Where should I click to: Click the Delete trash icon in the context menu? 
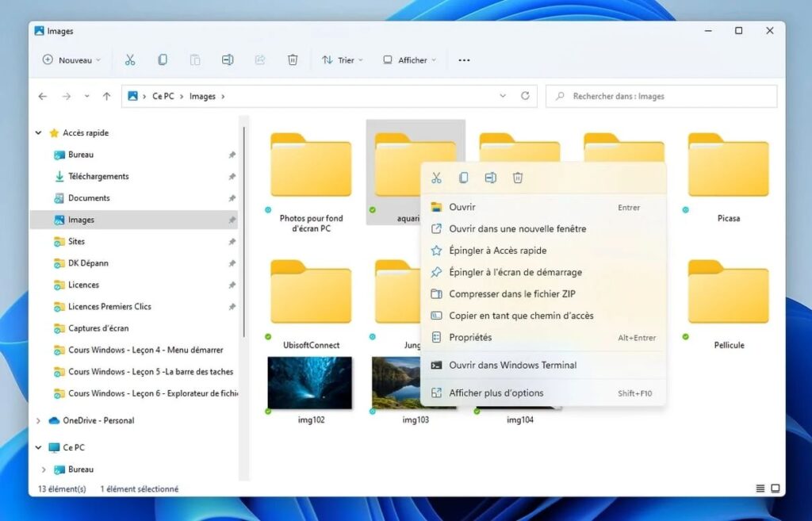(x=518, y=178)
